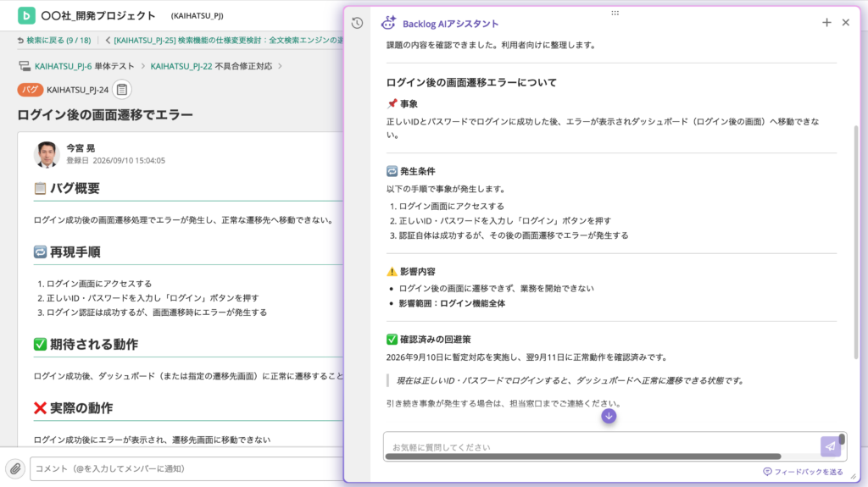Click 影響範囲：ログイン機能全体 bullet text

coord(452,303)
